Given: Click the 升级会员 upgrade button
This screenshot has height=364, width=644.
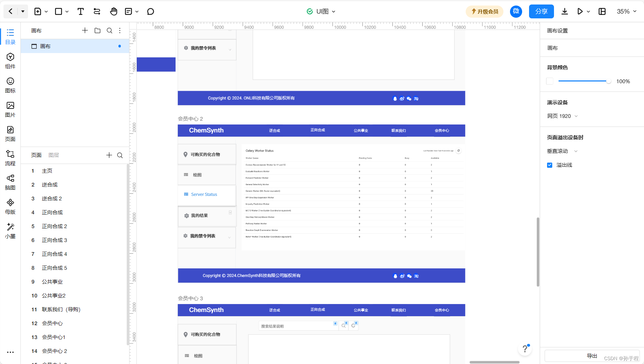Looking at the screenshot, I should point(484,11).
